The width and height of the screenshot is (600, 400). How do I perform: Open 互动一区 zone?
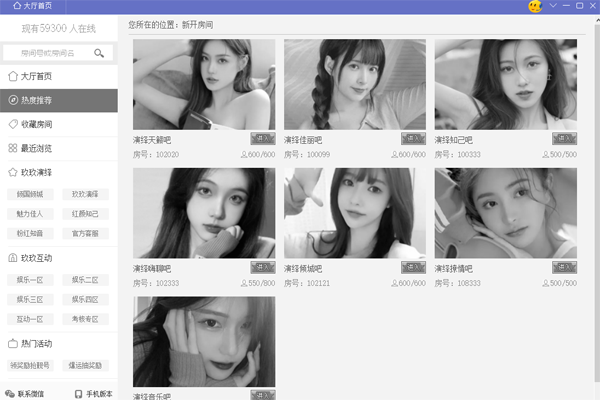click(x=30, y=319)
